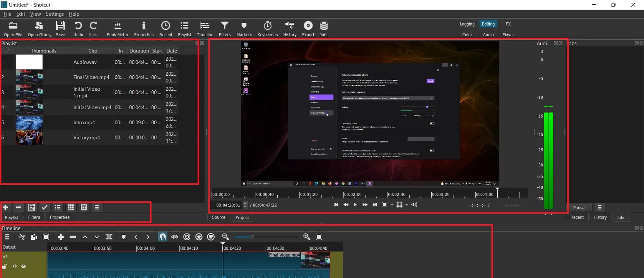The image size is (644, 278).
Task: Open the Peak Meter panel
Action: pyautogui.click(x=117, y=29)
